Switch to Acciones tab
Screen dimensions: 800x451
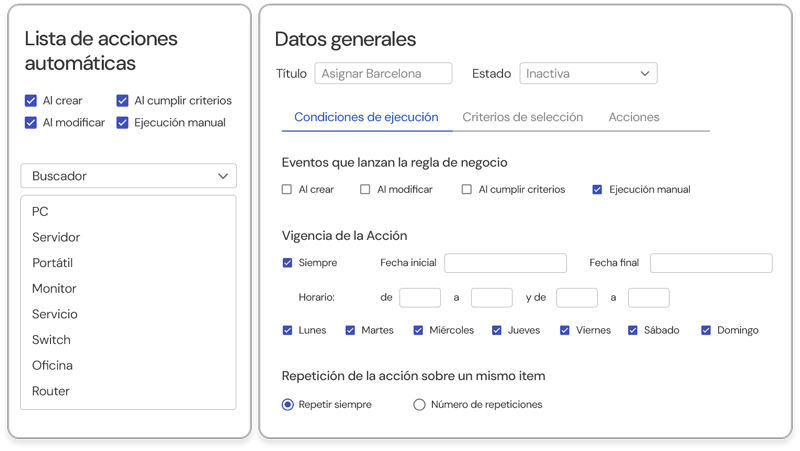634,117
